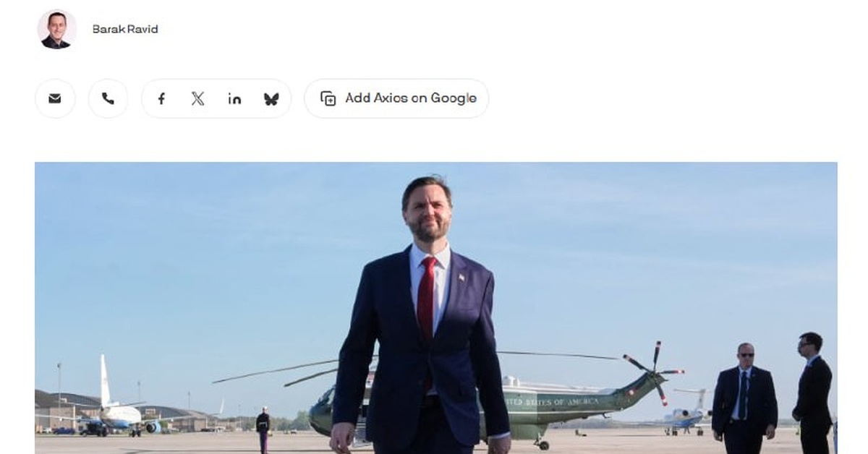Share the article on LinkedIn
868x454 pixels.
[234, 98]
